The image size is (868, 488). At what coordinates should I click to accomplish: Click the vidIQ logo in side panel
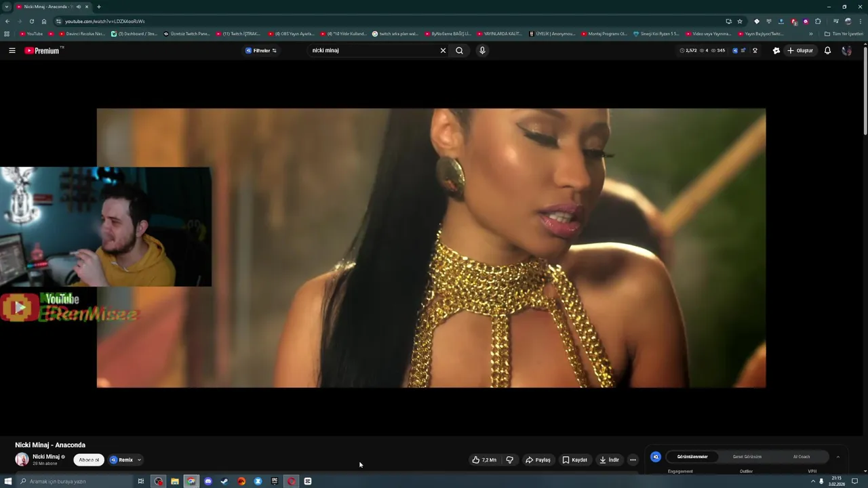(x=656, y=457)
